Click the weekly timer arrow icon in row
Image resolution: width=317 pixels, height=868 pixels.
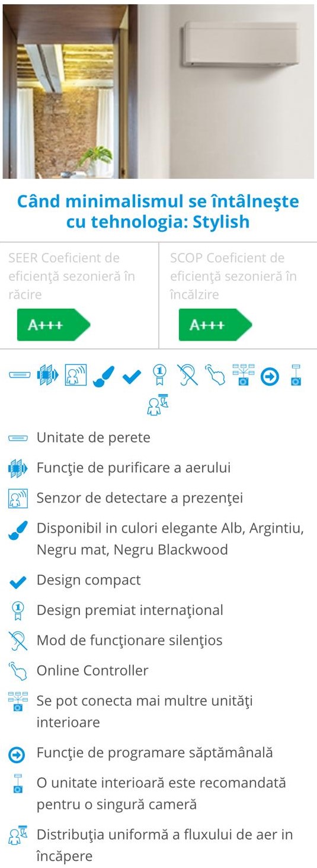pyautogui.click(x=270, y=376)
